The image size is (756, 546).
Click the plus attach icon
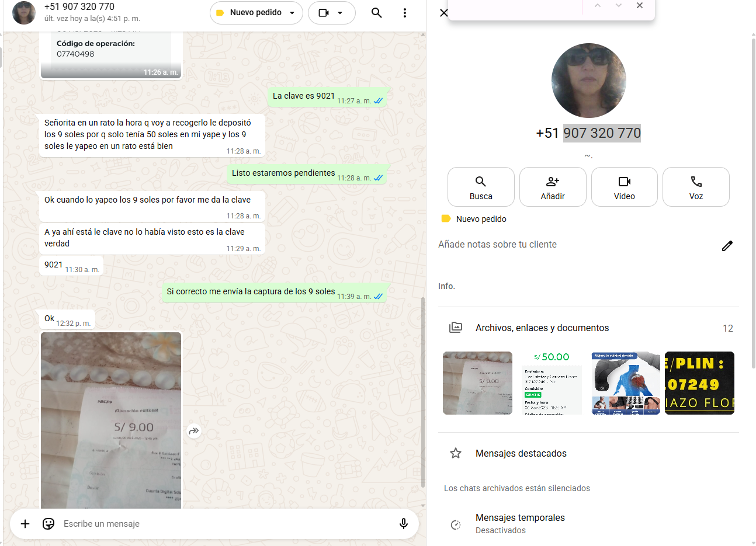click(25, 524)
